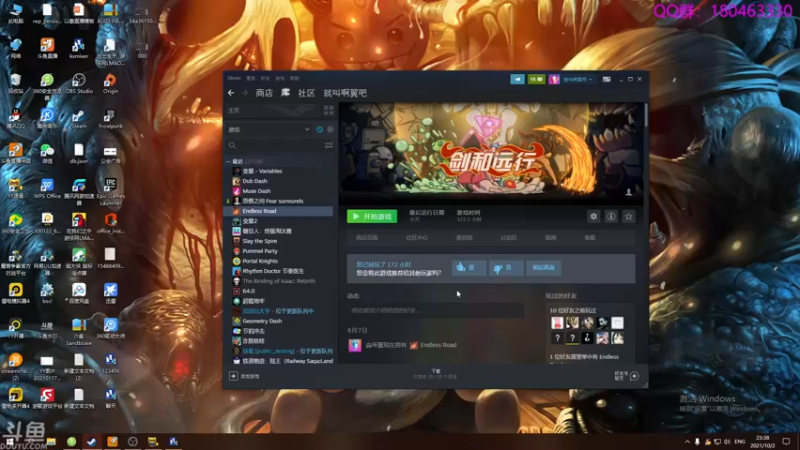Click the later button in recommendation box
The image size is (800, 450).
click(x=543, y=267)
